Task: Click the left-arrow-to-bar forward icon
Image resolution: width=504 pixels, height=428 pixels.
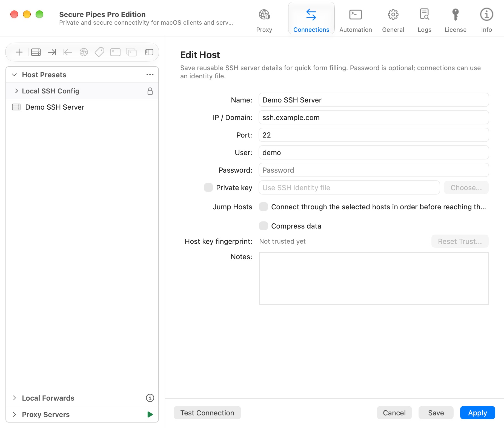Action: tap(67, 52)
